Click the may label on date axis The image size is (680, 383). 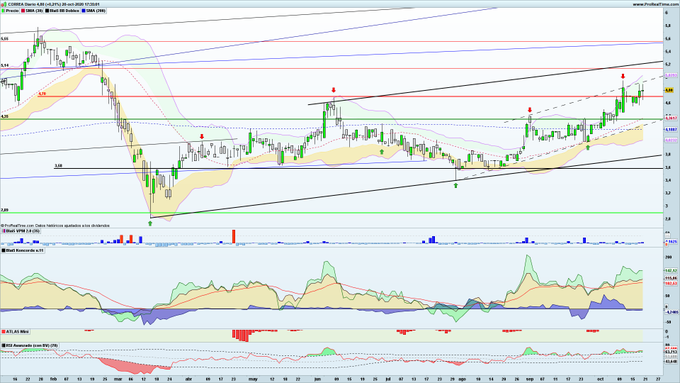click(253, 379)
